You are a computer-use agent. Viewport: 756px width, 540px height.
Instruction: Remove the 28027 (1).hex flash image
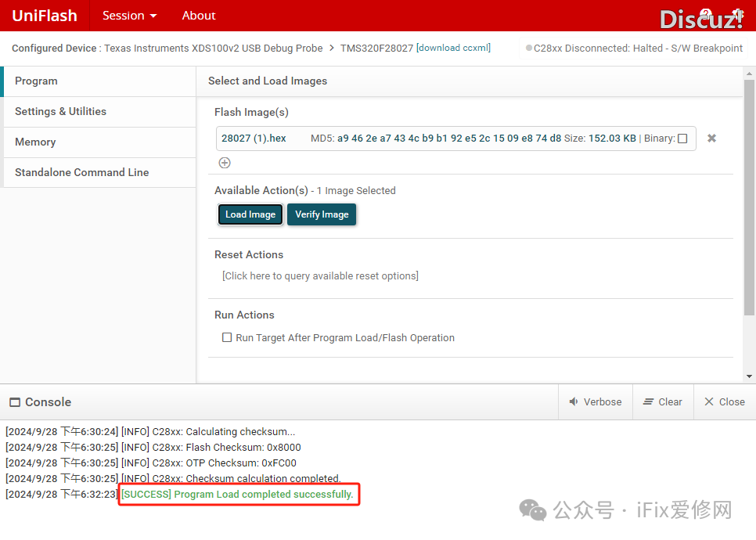point(711,139)
